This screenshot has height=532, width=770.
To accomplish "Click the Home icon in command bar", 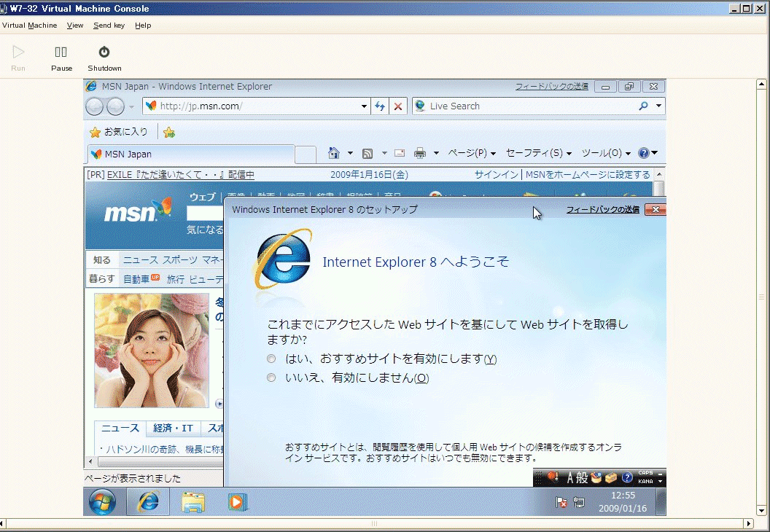I will [x=334, y=153].
